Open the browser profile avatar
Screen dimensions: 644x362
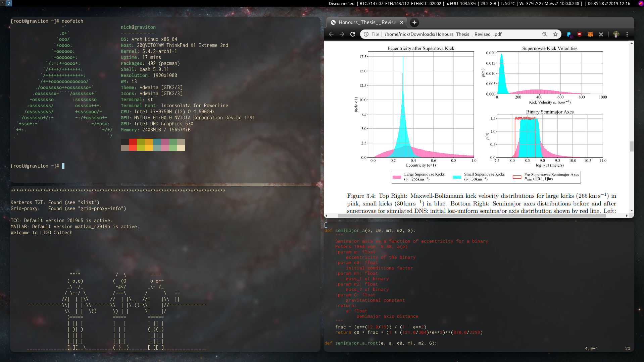(616, 34)
